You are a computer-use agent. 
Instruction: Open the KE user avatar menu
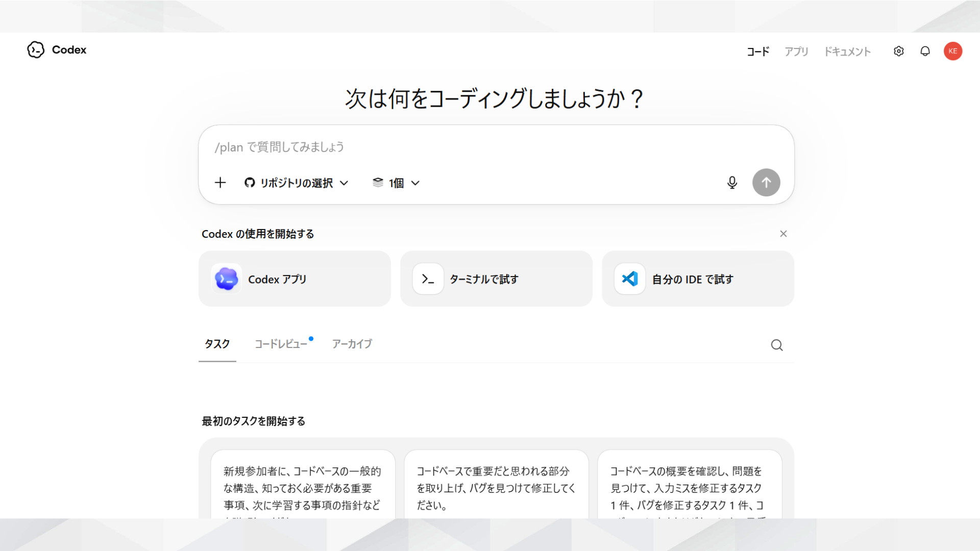[x=953, y=51]
